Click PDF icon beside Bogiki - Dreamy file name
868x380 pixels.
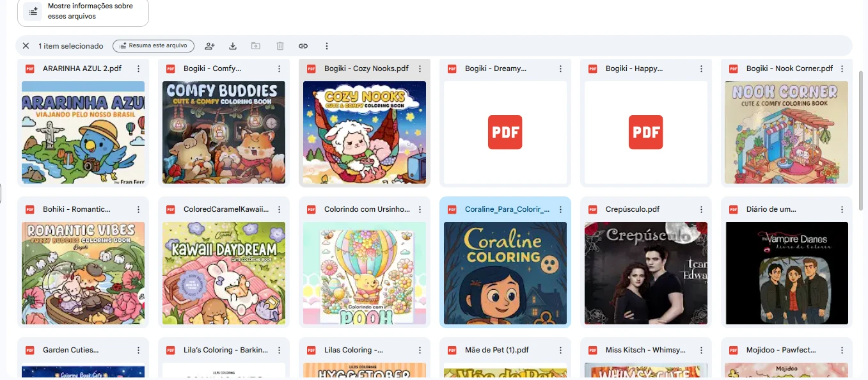[452, 69]
